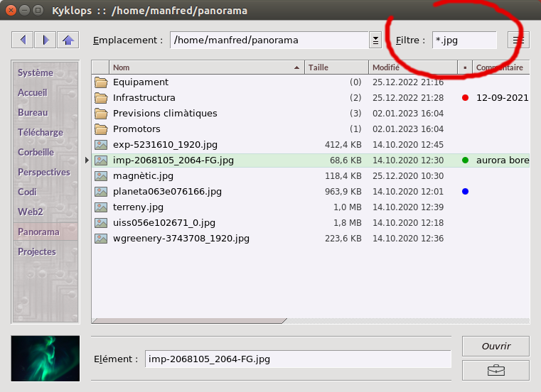Click the forward navigation arrow

point(45,40)
